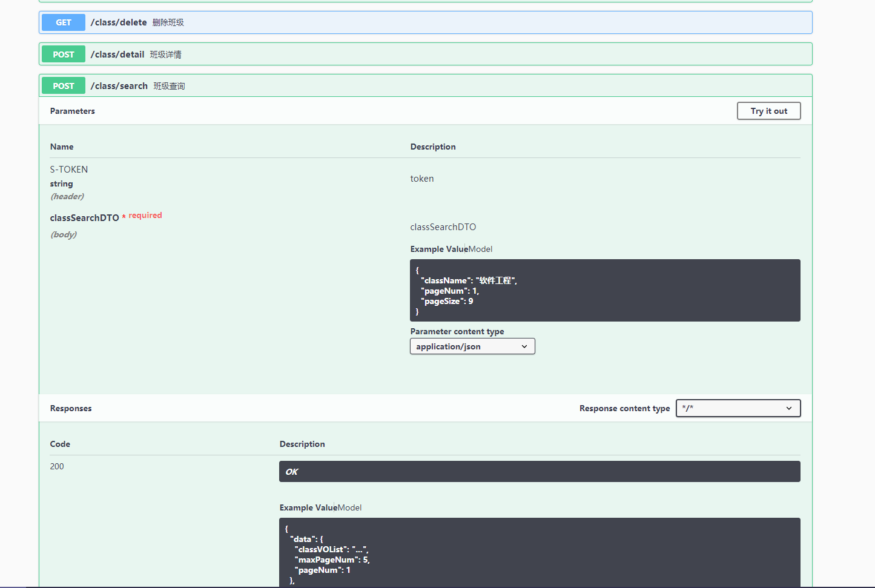Click the /class/delete path link
The image size is (875, 588).
pos(119,22)
